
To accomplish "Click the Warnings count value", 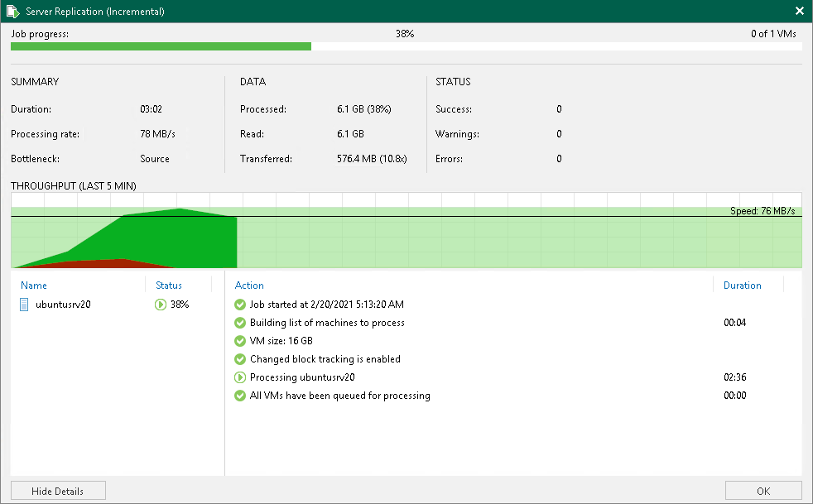I will tap(559, 134).
